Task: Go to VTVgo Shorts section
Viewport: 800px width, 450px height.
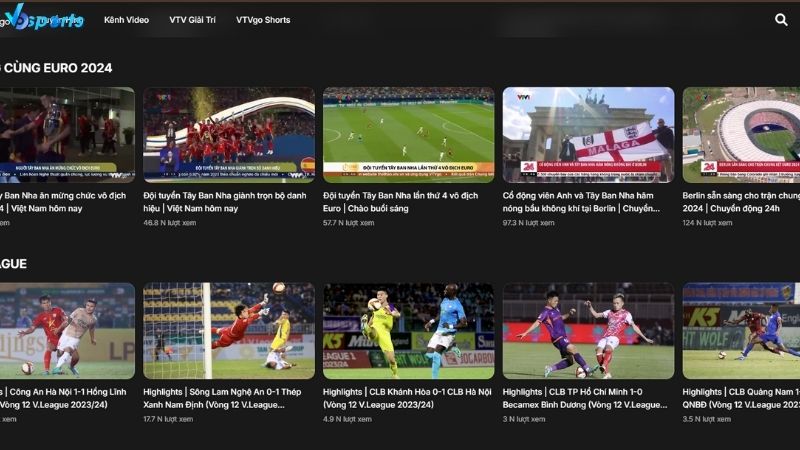Action: (263, 20)
